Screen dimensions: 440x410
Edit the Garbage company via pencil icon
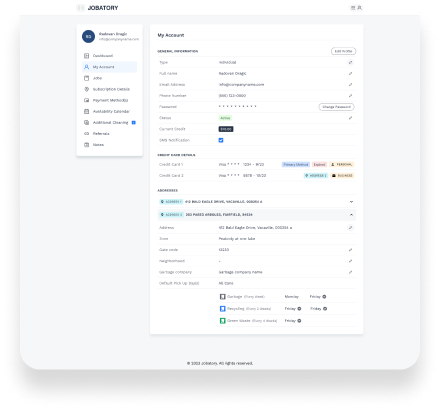click(350, 272)
